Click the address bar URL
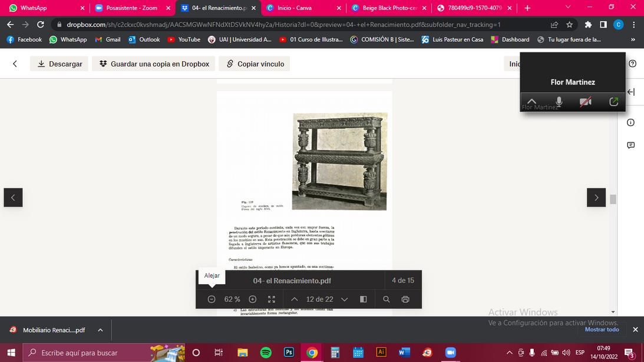The image size is (644, 362). click(x=283, y=25)
